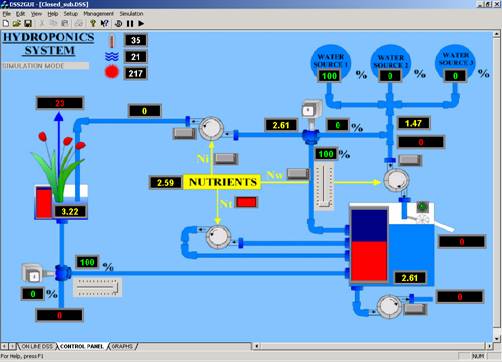Open the Setup menu
The height and width of the screenshot is (362, 502).
tap(70, 14)
